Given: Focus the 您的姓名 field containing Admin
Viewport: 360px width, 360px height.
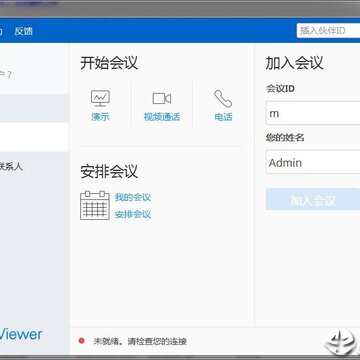Looking at the screenshot, I should pyautogui.click(x=313, y=162).
